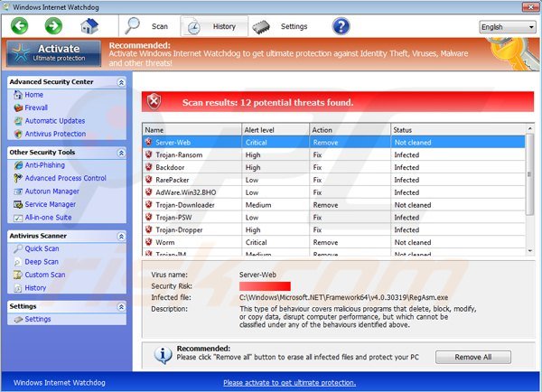This screenshot has width=542, height=392.
Task: Sort by Status column header
Action: click(458, 130)
